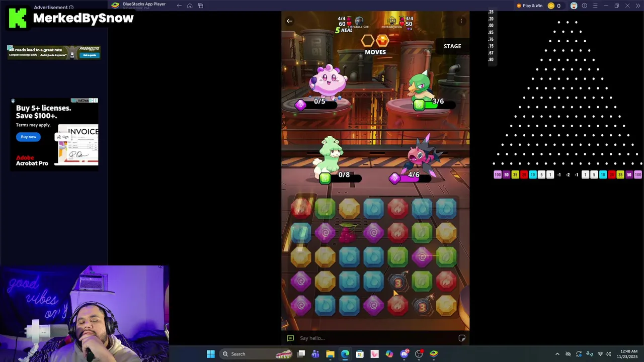Click the pink 100 slot at plinko's right end
The width and height of the screenshot is (644, 362).
pyautogui.click(x=638, y=174)
